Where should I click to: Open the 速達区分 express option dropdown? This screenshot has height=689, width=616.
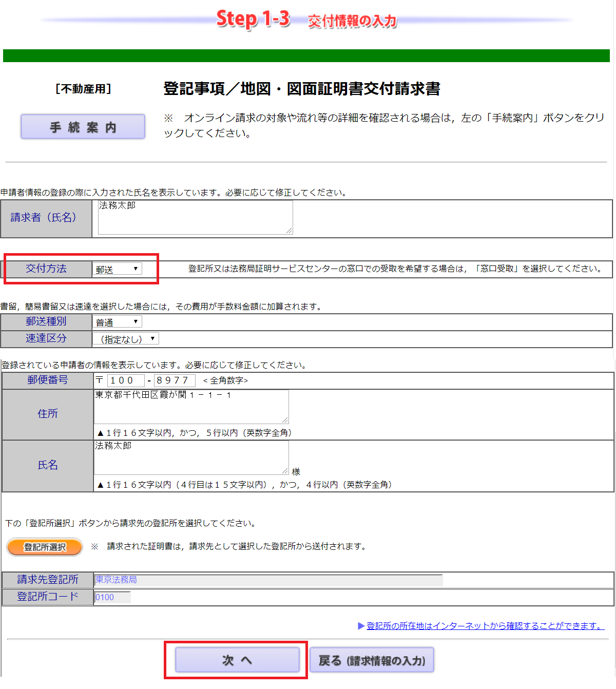(x=125, y=338)
